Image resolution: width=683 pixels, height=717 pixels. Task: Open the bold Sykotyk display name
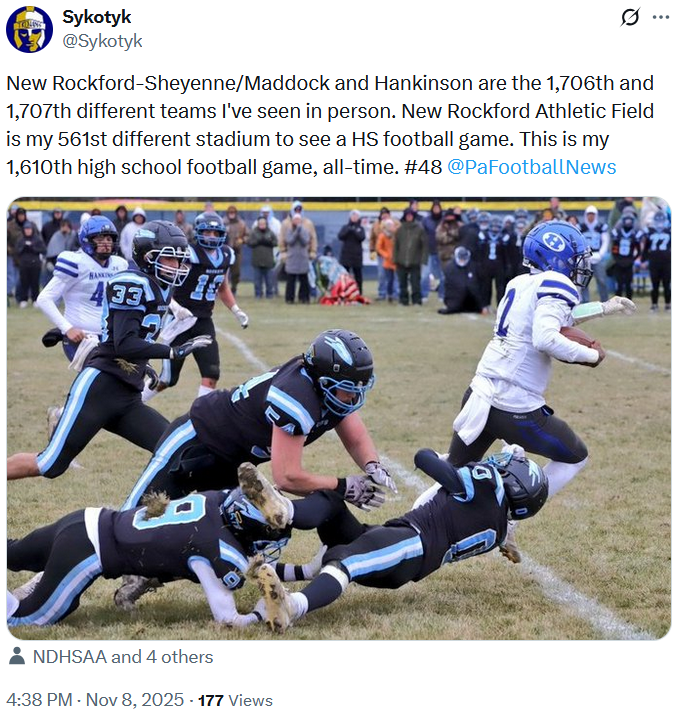(96, 17)
